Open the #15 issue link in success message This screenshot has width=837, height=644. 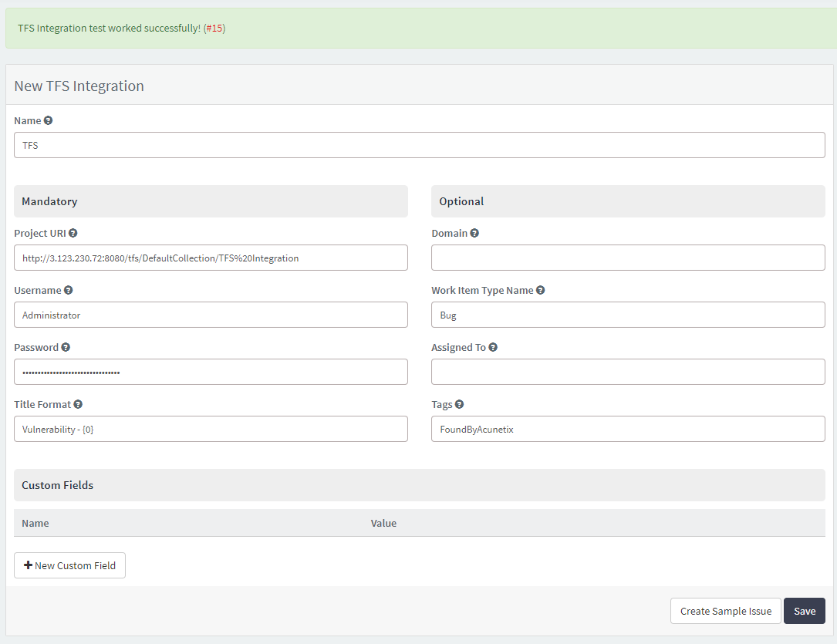(214, 29)
